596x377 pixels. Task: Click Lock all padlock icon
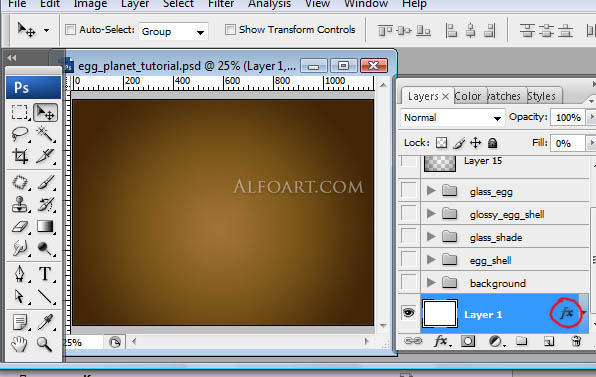[492, 143]
